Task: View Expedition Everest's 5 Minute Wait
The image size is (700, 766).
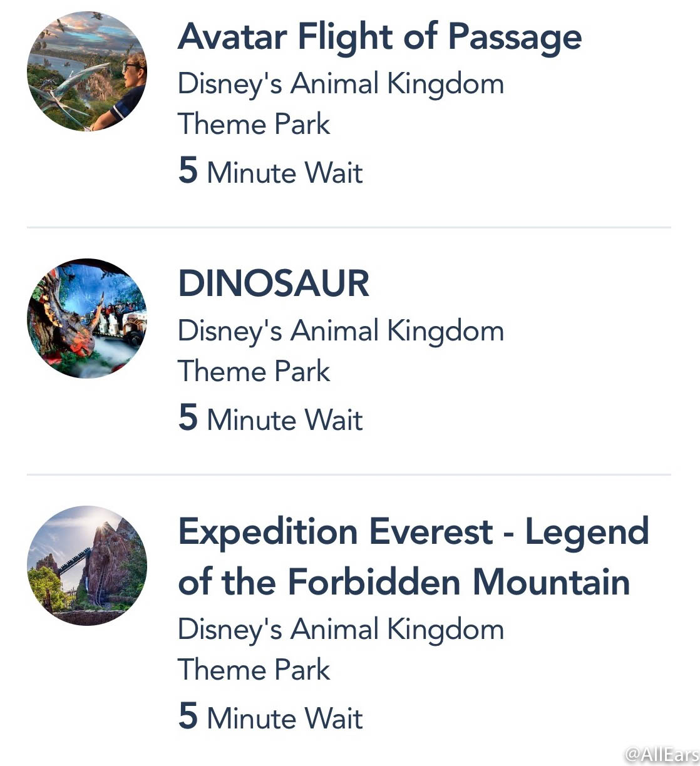Action: point(270,717)
